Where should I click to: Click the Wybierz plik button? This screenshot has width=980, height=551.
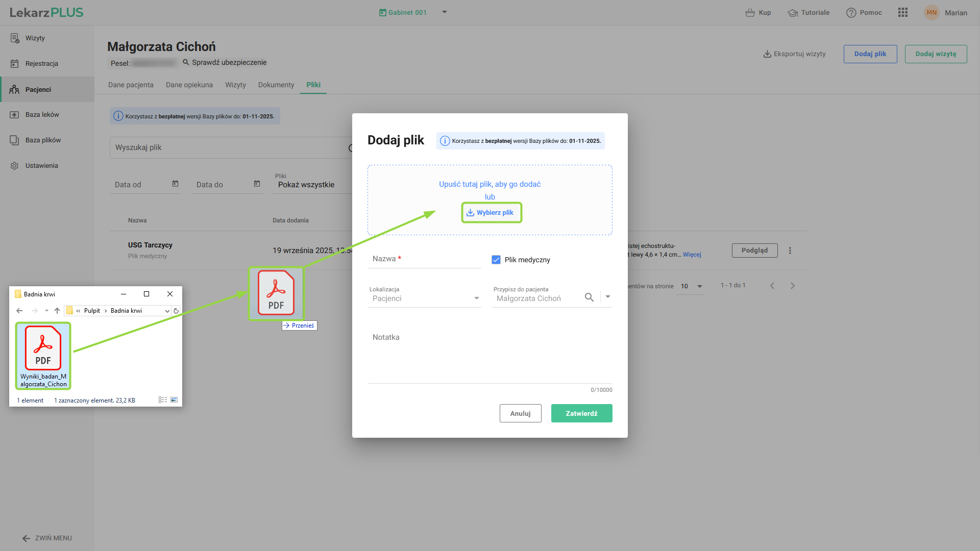[491, 213]
